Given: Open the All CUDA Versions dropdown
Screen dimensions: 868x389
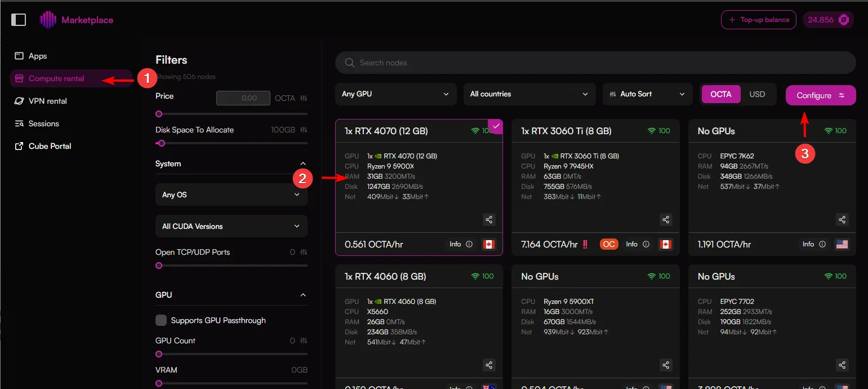Looking at the screenshot, I should click(232, 226).
